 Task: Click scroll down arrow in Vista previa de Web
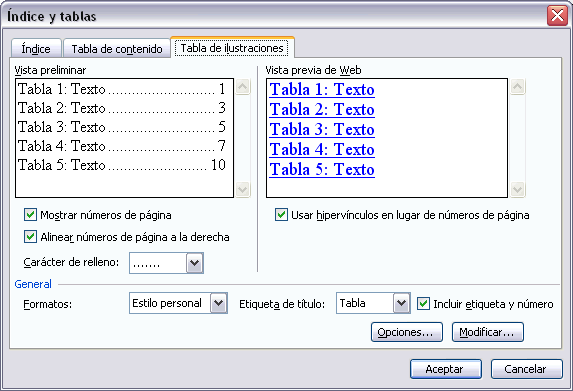[517, 189]
